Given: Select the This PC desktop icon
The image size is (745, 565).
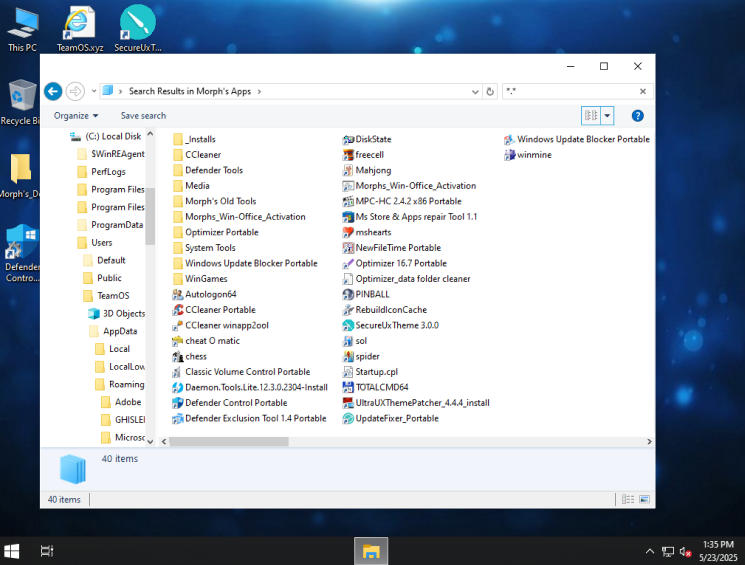Looking at the screenshot, I should click(x=22, y=29).
